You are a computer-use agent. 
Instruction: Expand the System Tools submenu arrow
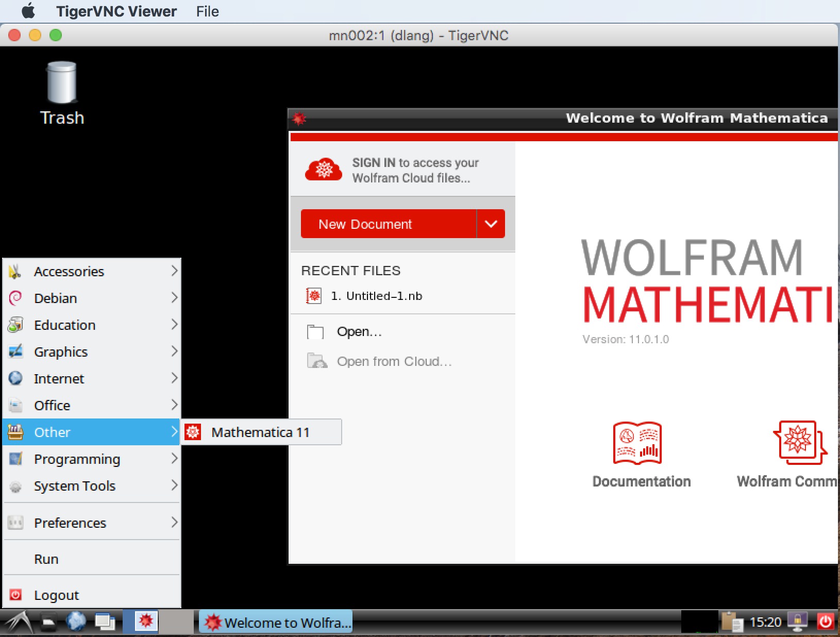click(x=174, y=485)
